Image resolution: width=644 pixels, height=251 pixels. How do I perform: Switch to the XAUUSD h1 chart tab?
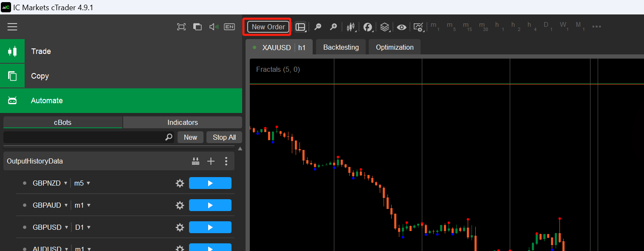pos(280,47)
